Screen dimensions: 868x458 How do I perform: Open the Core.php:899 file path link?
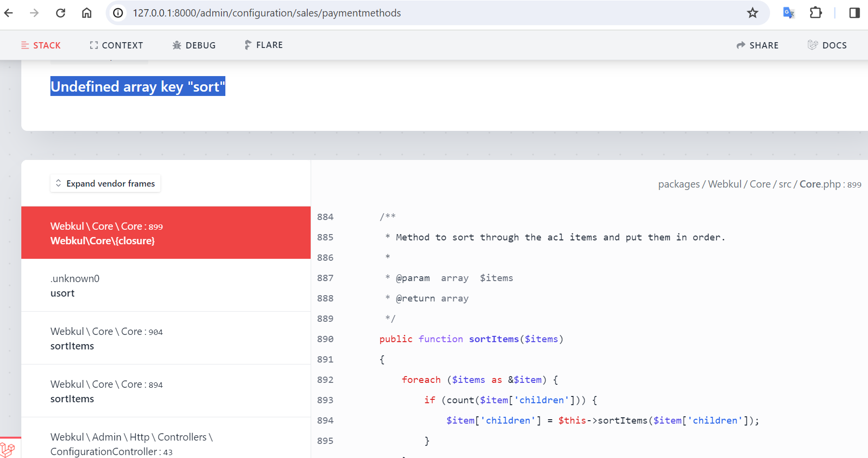759,184
